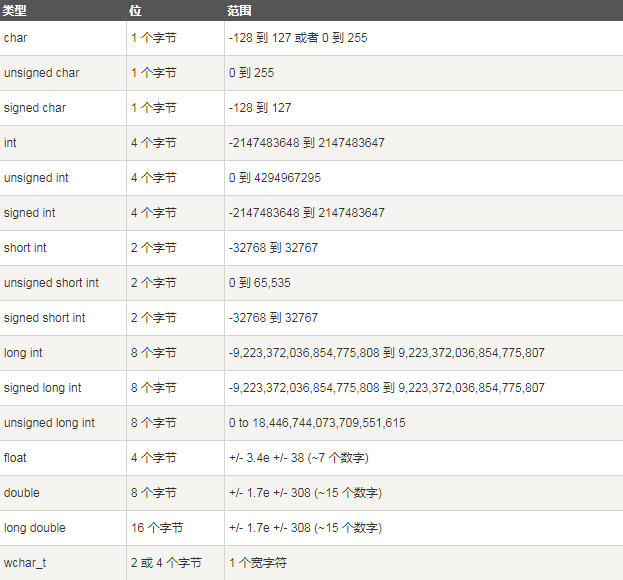Click the 类型 column header
Screen dimensions: 623x580
15,11
